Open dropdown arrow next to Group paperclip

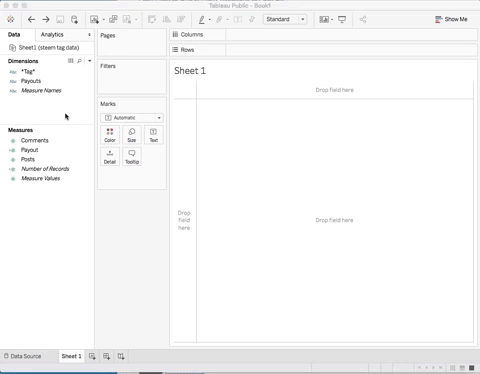click(x=228, y=20)
